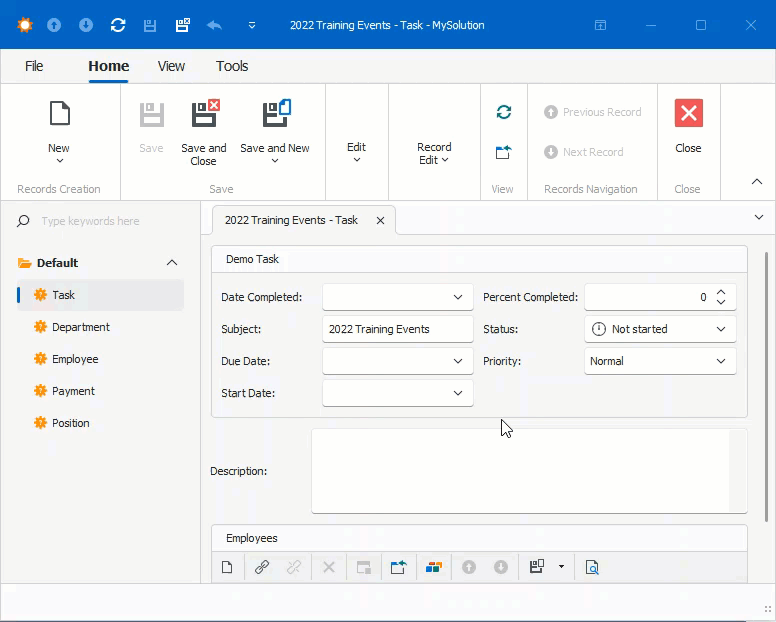Open the Priority dropdown
The height and width of the screenshot is (622, 776).
coord(721,361)
